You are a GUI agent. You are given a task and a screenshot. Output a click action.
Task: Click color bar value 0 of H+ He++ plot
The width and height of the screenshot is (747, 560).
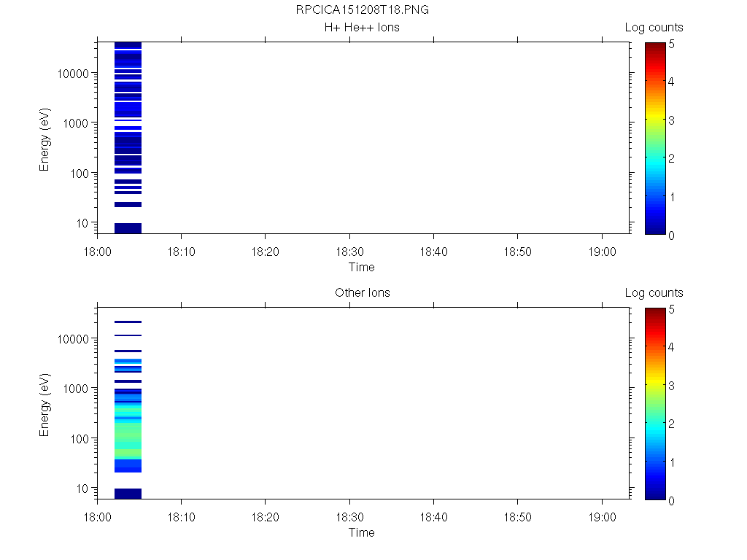click(671, 236)
